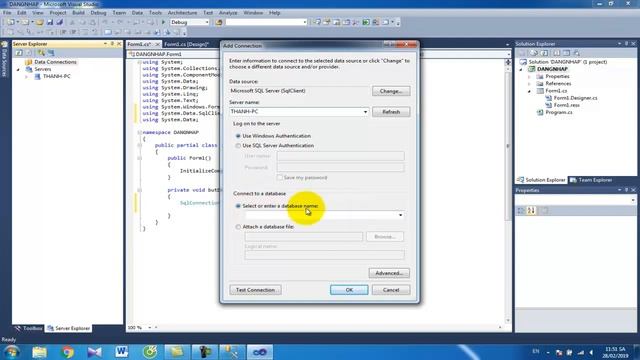The image size is (640, 360).
Task: Collapse Form1.cs node in Solution Explorer
Action: coord(529,91)
